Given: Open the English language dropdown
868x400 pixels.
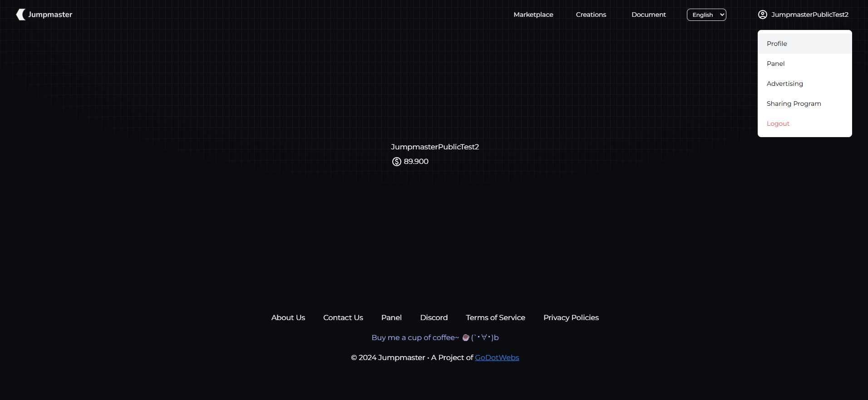Looking at the screenshot, I should click(x=706, y=15).
